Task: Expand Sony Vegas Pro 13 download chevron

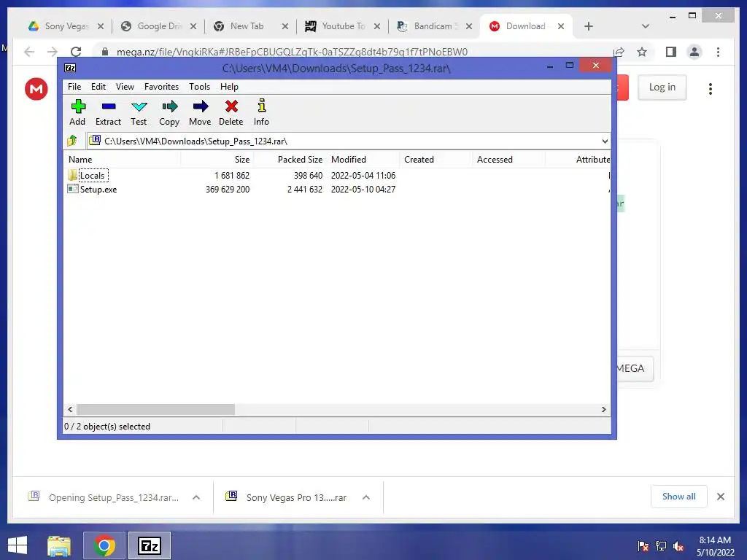Action: [366, 497]
